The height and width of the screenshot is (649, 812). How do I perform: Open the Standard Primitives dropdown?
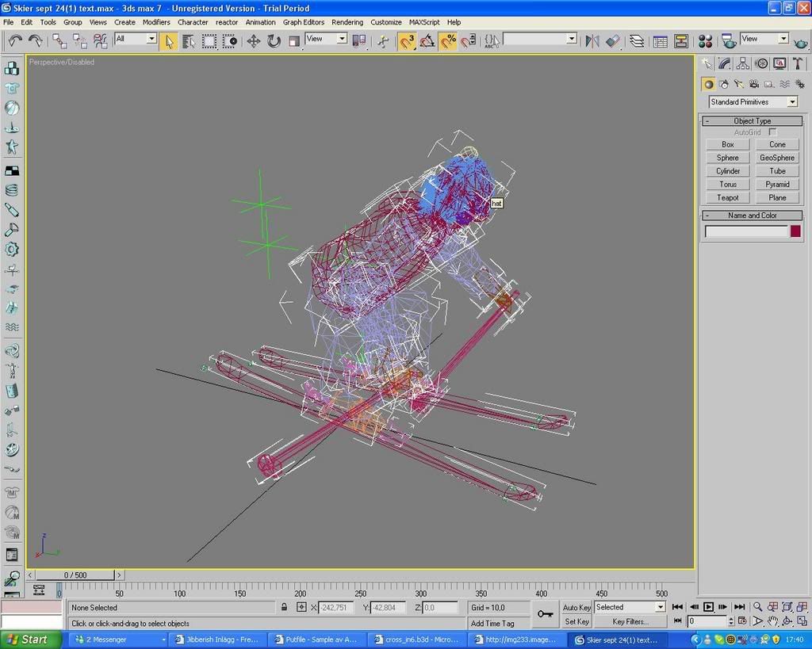click(753, 101)
